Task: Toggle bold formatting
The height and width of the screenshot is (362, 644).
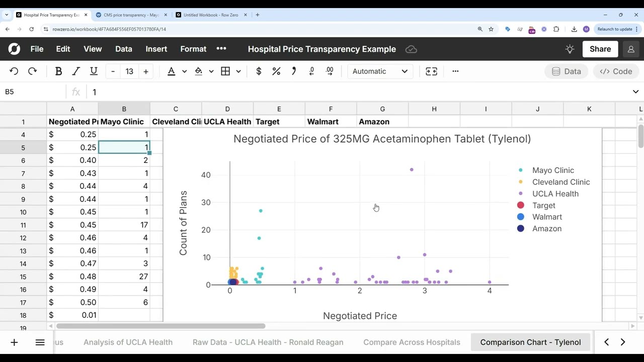Action: [x=58, y=71]
